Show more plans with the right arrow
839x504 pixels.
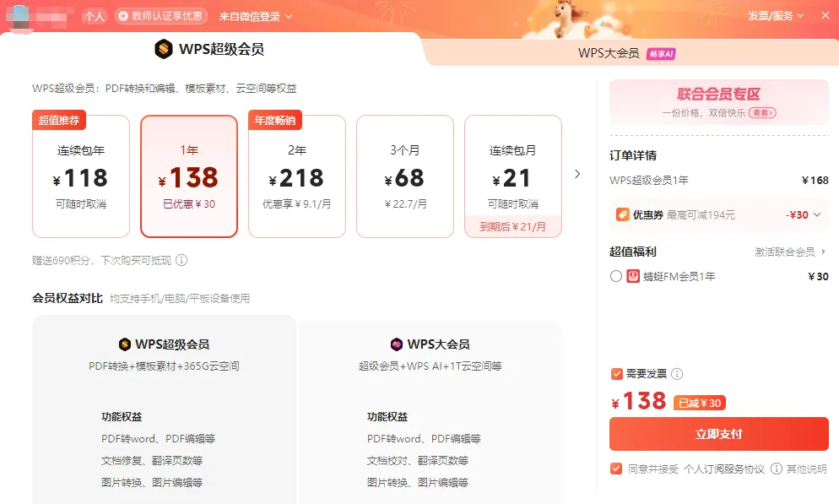coord(577,174)
